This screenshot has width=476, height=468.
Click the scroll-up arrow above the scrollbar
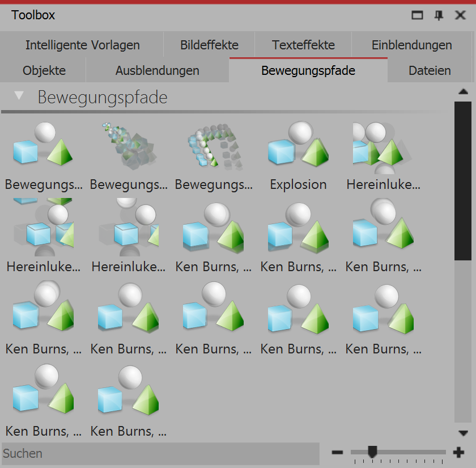click(x=463, y=91)
